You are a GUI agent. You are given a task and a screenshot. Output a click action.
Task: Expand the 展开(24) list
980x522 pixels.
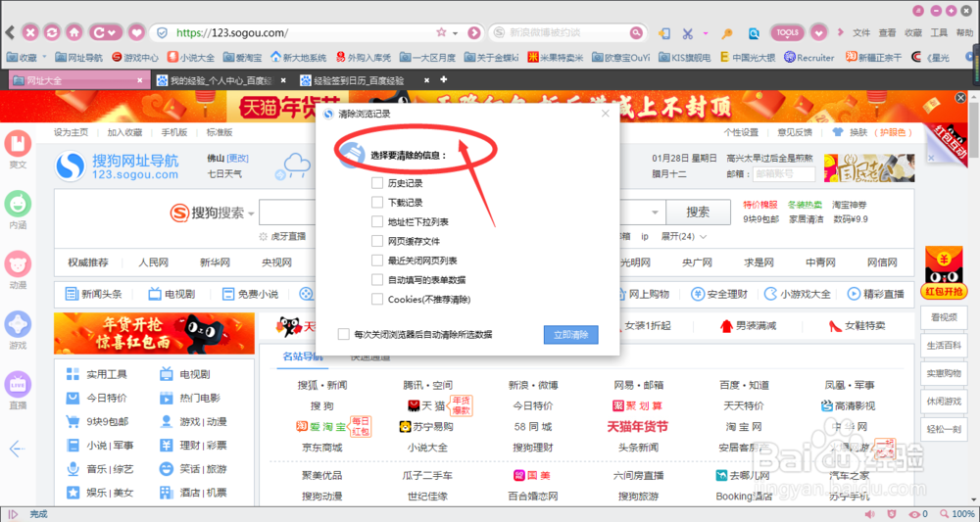[x=684, y=237]
